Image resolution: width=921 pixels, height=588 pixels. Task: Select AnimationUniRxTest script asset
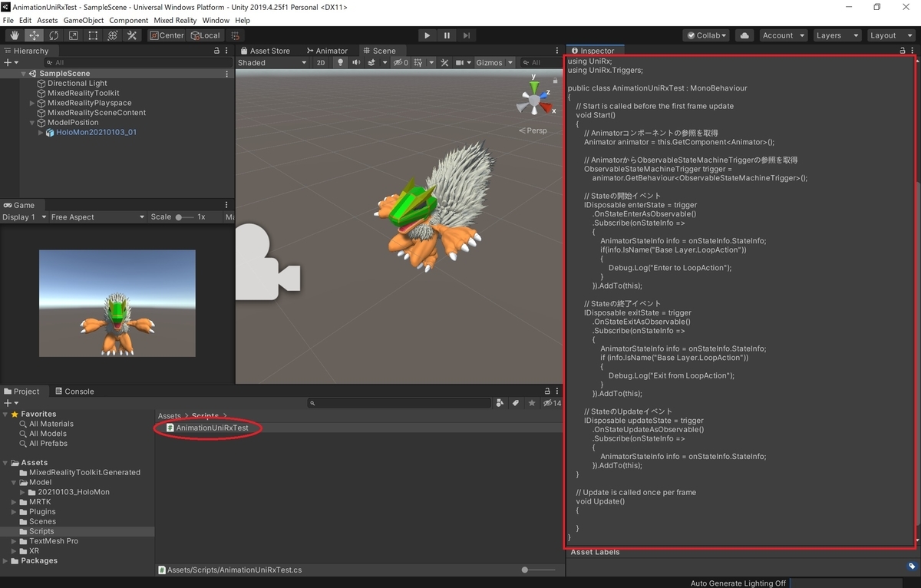[207, 428]
